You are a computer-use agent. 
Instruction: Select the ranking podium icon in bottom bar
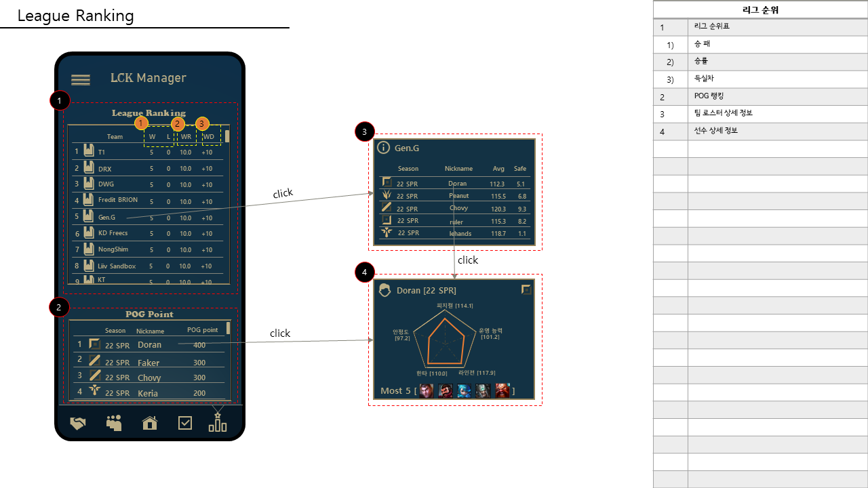click(218, 422)
